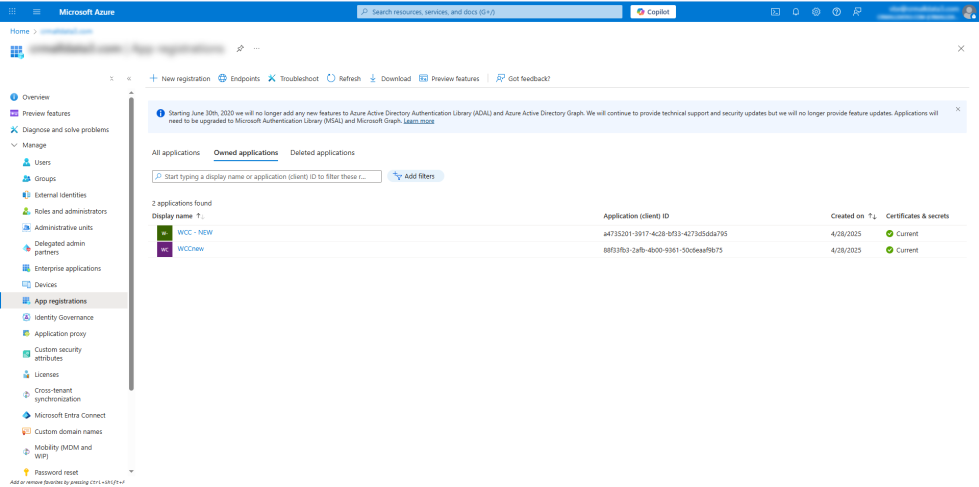Click client ID a4735201-3917-4c28-bf33-4273d5dda795

[x=666, y=234]
